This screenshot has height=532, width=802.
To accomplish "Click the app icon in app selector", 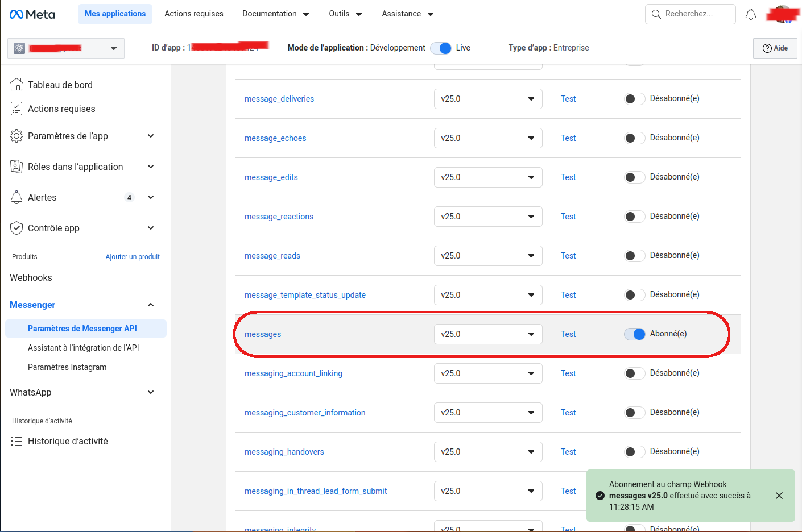I will [x=19, y=48].
